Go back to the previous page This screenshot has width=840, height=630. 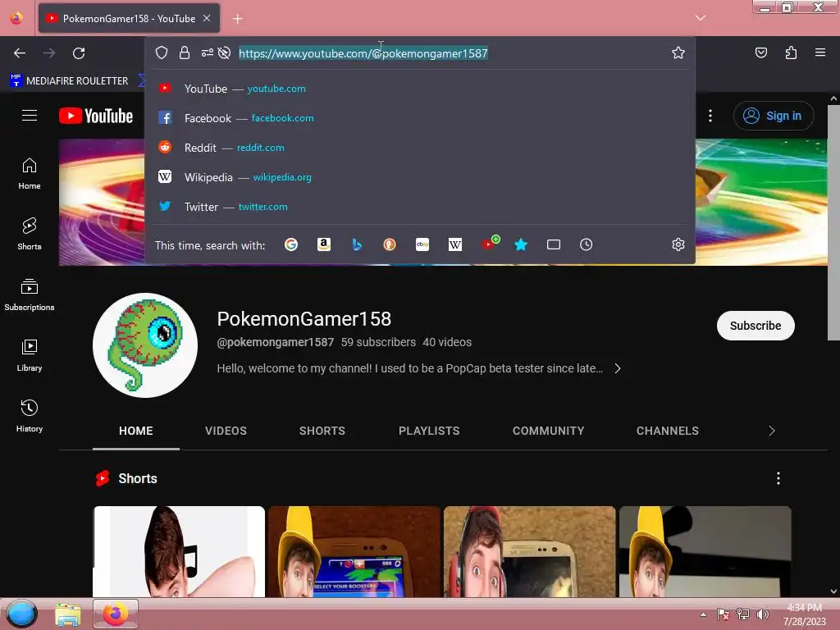pyautogui.click(x=20, y=53)
